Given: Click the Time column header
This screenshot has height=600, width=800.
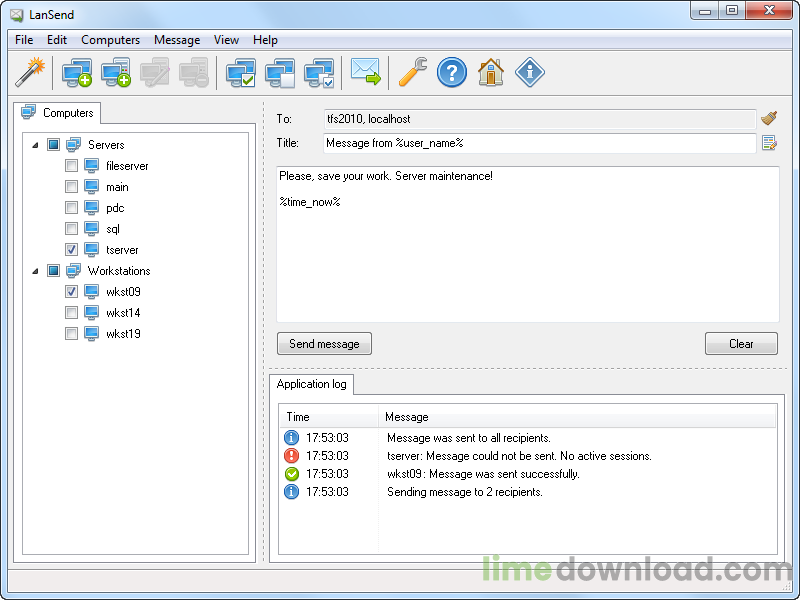Looking at the screenshot, I should click(329, 417).
